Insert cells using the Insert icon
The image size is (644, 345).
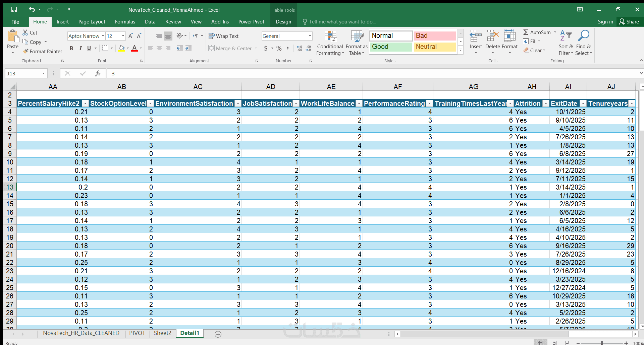click(x=476, y=36)
